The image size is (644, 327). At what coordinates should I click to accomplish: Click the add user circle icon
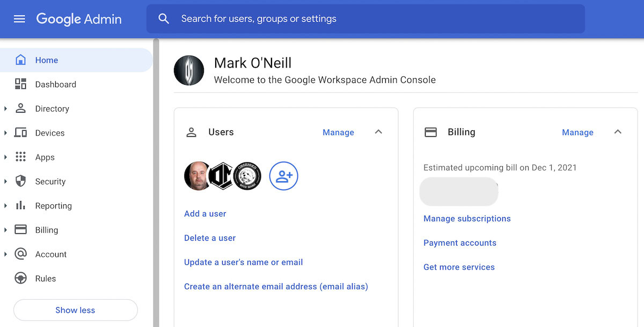283,176
